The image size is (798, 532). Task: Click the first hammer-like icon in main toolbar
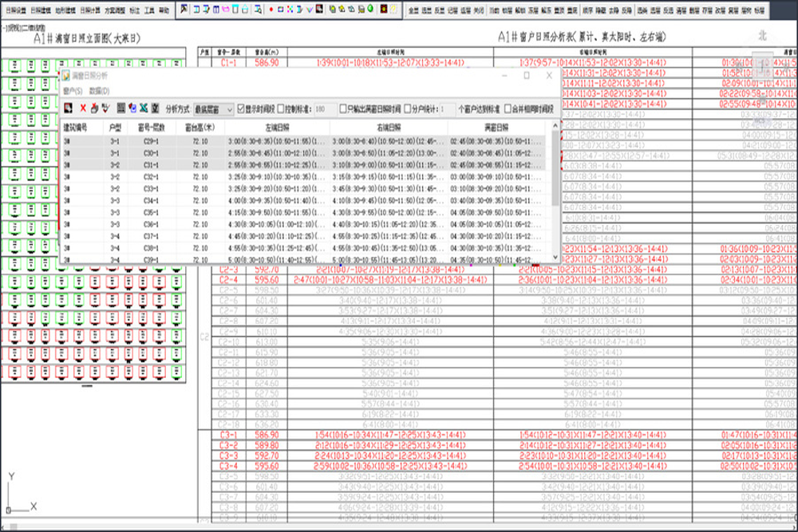click(x=184, y=9)
